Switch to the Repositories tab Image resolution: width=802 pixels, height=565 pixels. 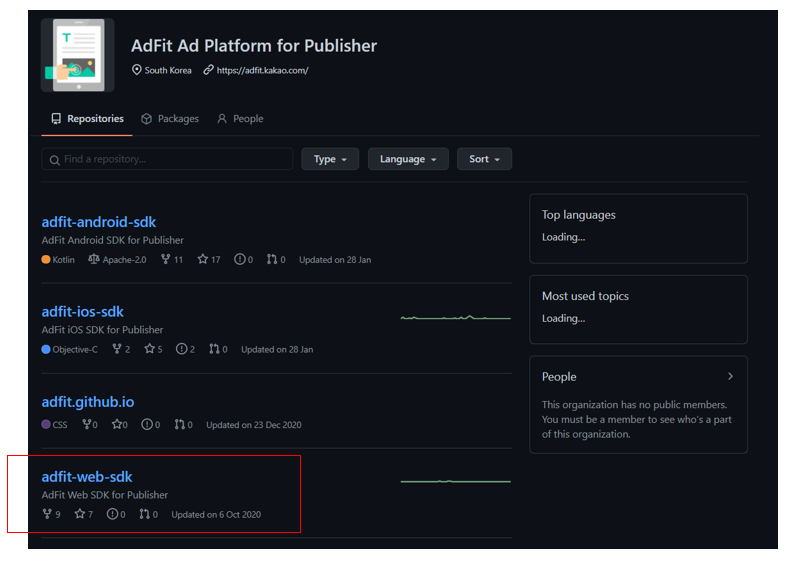(x=87, y=119)
